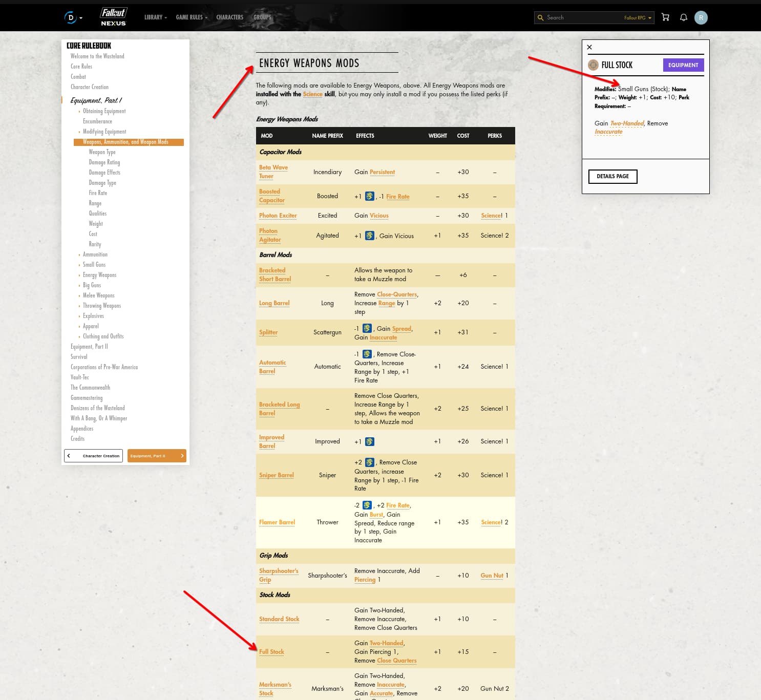Open the Long Barrel mod link

[x=274, y=303]
